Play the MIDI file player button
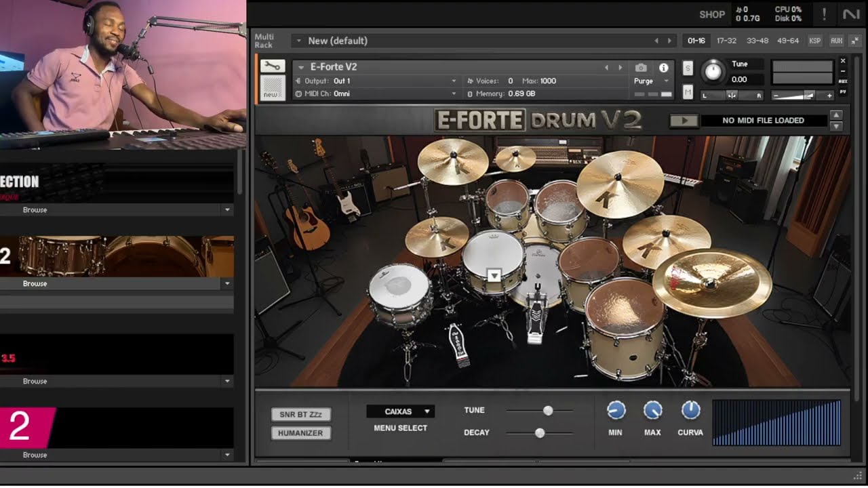 click(x=684, y=121)
